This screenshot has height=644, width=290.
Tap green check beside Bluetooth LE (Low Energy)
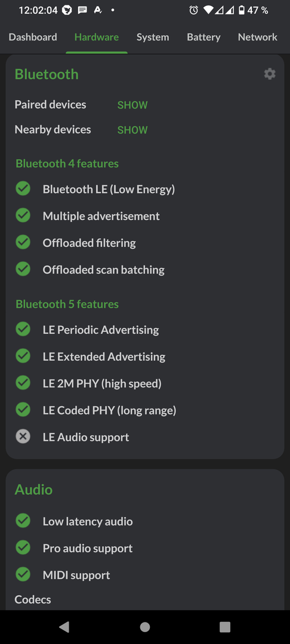click(23, 189)
